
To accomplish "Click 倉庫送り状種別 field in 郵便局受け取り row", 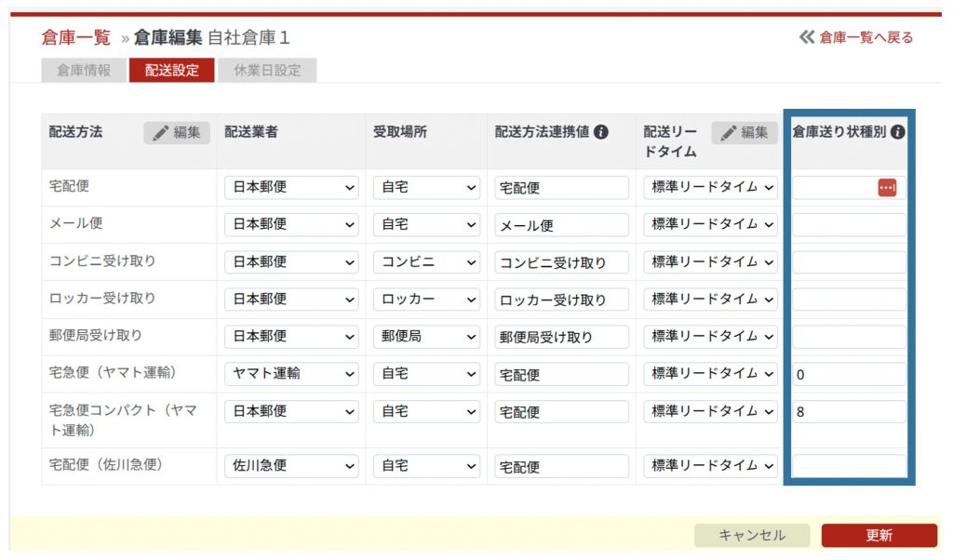I will [849, 337].
